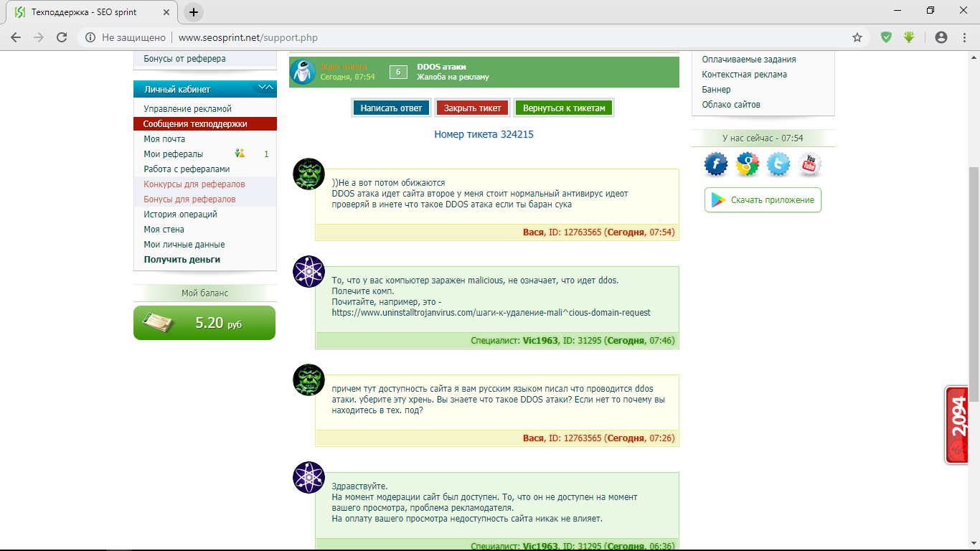Click the Google Play icon
Image resolution: width=980 pixels, height=551 pixels.
point(718,200)
